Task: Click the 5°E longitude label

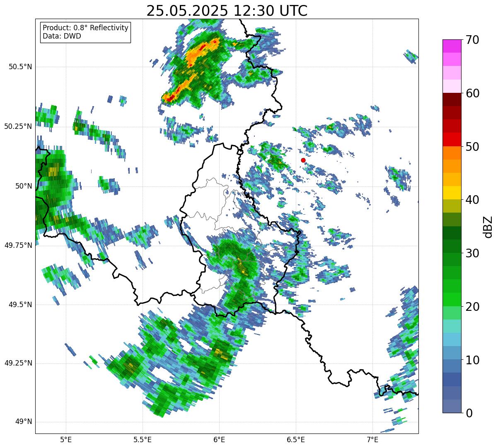Action: (x=66, y=440)
